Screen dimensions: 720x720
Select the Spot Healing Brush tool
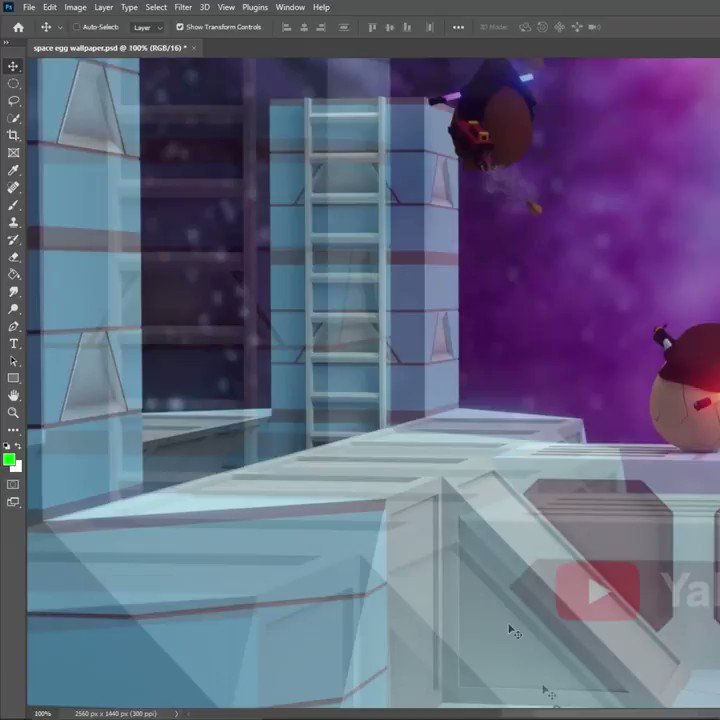[13, 187]
